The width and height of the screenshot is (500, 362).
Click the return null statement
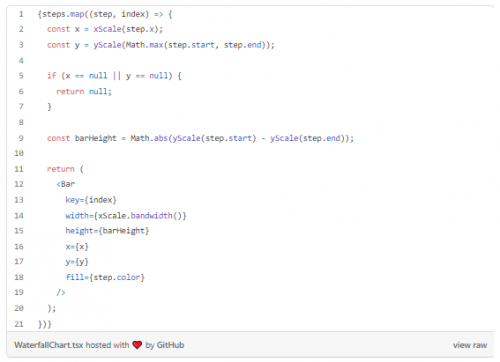pyautogui.click(x=84, y=92)
